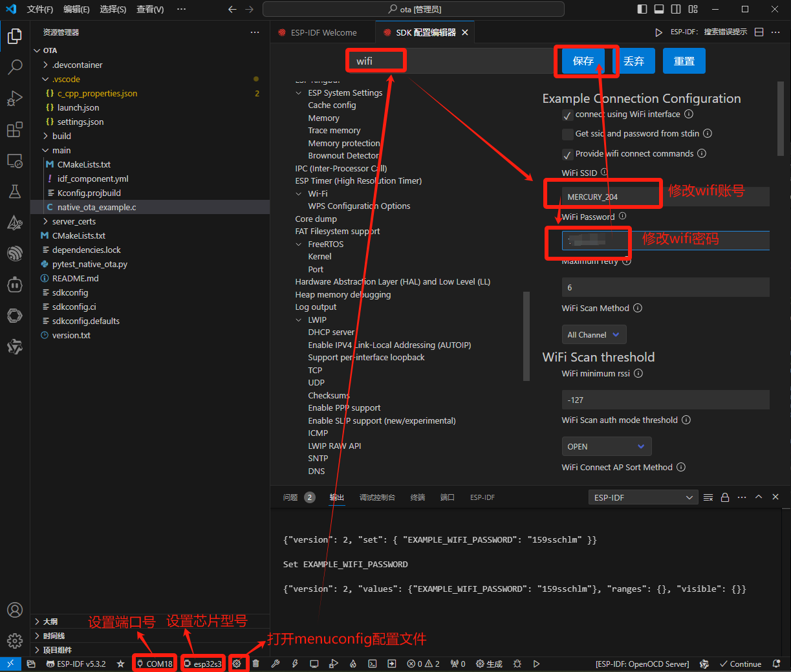Split the editor to the right
Viewport: 791px width, 672px height.
point(759,32)
